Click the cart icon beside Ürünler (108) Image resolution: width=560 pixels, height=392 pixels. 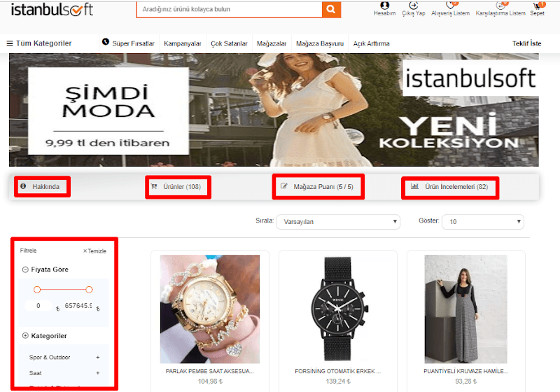[154, 186]
